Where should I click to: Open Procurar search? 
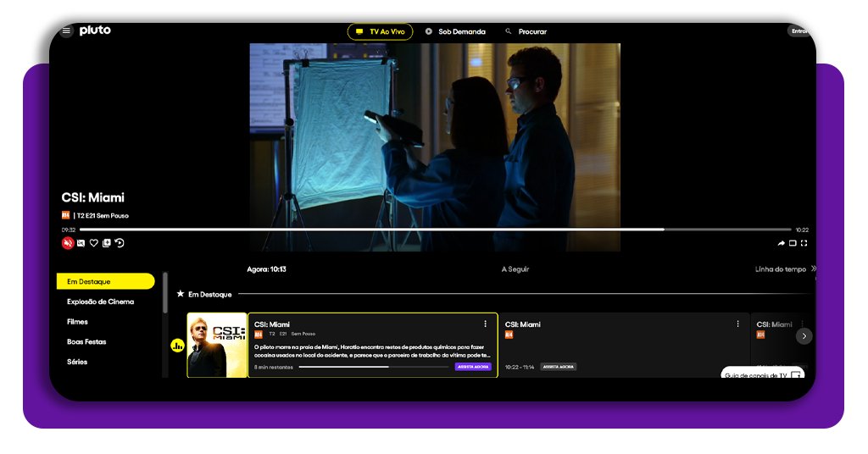coord(526,31)
